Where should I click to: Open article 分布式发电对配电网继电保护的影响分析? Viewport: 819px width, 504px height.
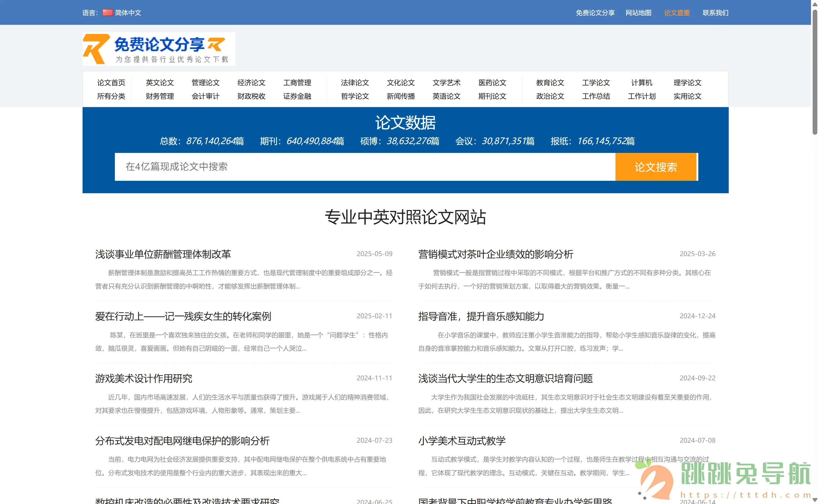point(183,441)
